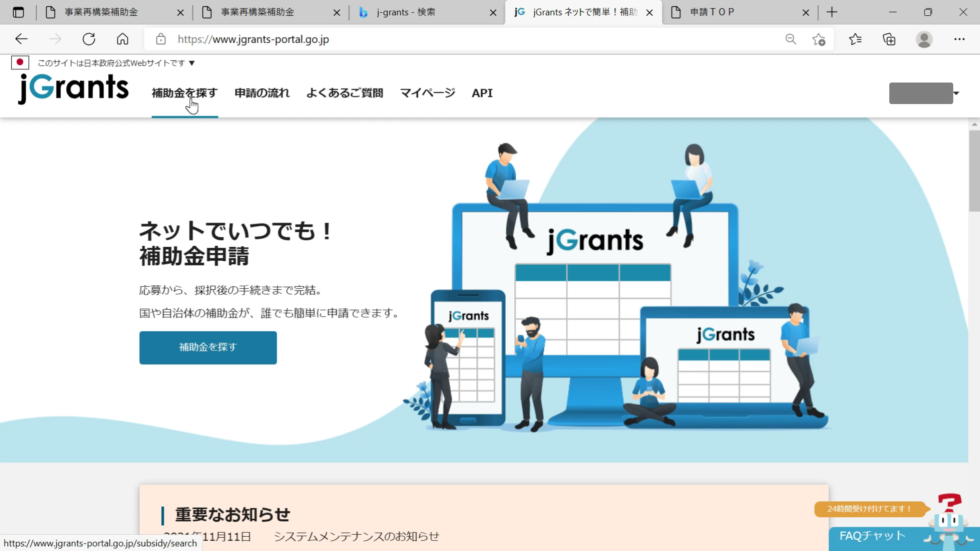Add this page to favorites star icon
The height and width of the screenshot is (551, 980).
818,39
